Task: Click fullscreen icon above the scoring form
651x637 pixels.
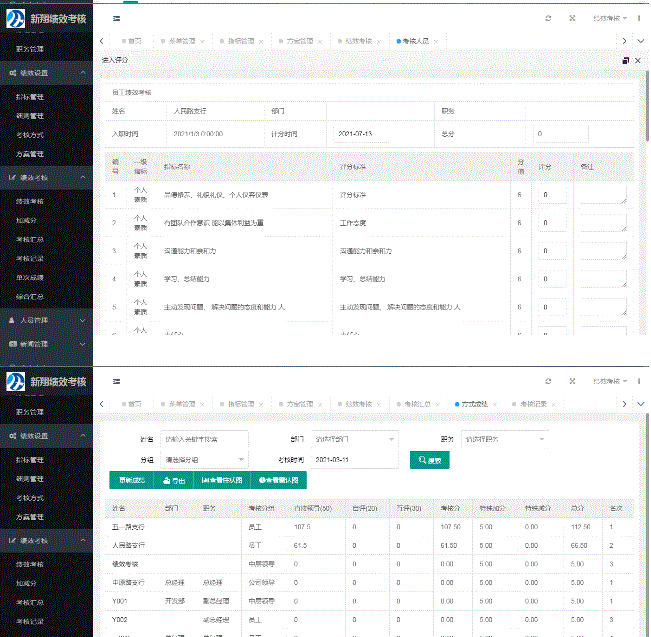Action: [572, 18]
